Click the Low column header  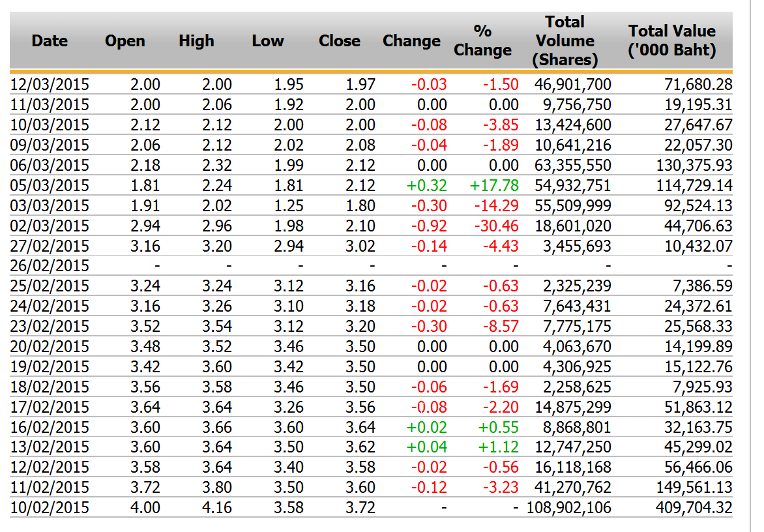268,40
